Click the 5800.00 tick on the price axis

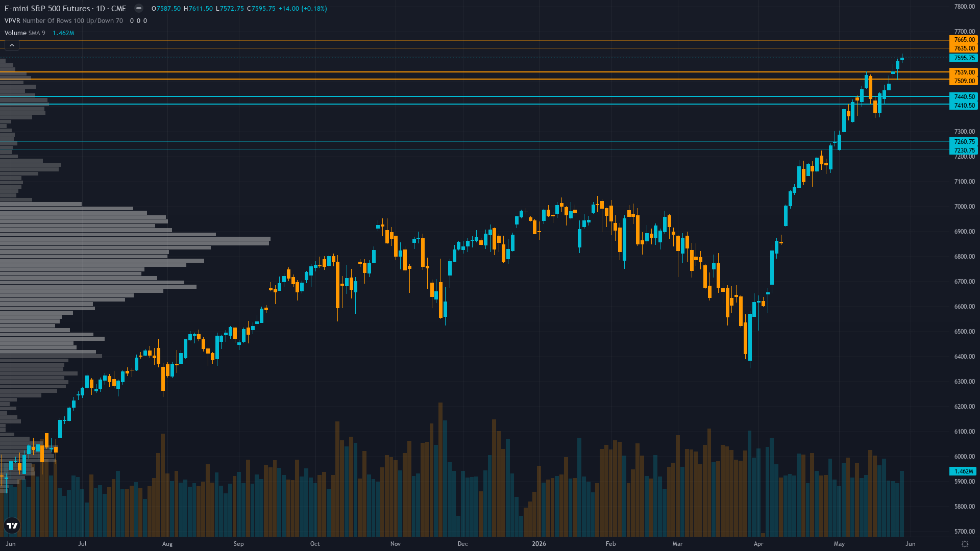964,507
